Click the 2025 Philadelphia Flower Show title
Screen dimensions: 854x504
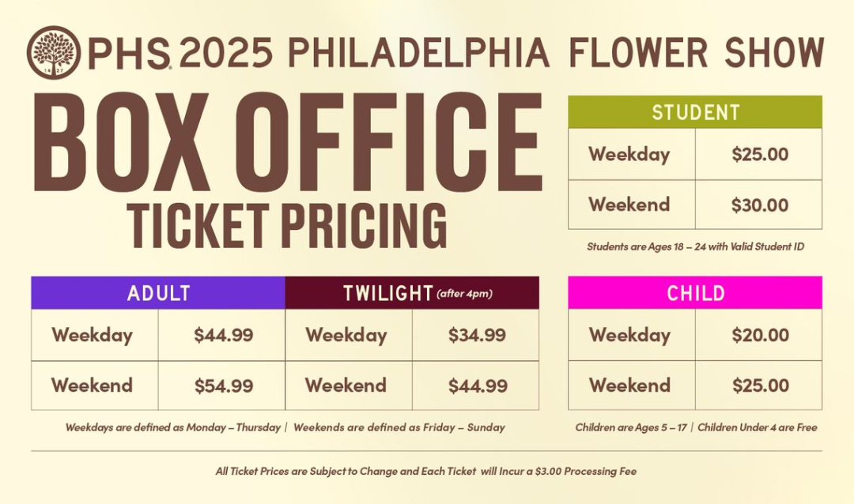click(x=501, y=53)
